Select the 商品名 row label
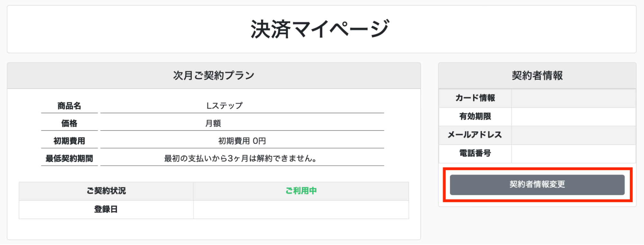The width and height of the screenshot is (644, 245). (69, 105)
